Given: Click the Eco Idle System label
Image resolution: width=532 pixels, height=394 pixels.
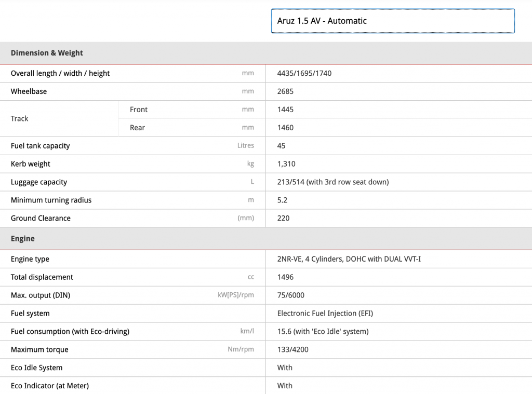Looking at the screenshot, I should [36, 368].
